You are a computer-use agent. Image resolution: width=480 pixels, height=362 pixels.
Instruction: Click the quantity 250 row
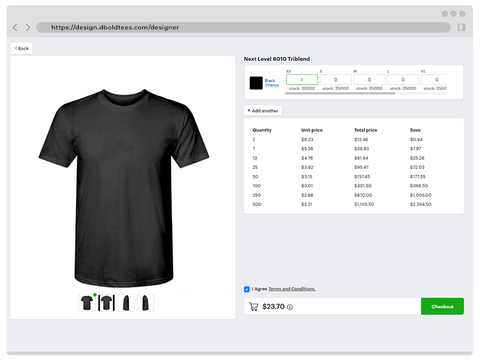pos(354,195)
